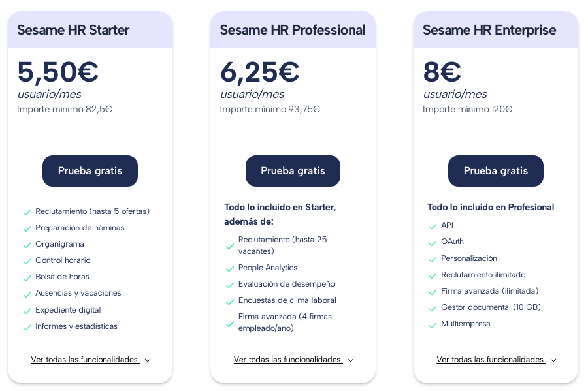588x391 pixels.
Task: Click the checkmark beside People Analytics
Action: click(x=230, y=268)
